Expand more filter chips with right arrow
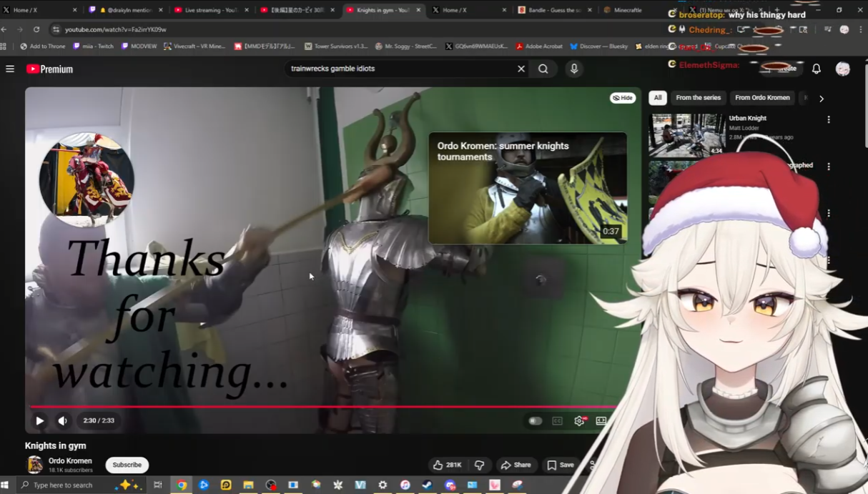This screenshot has height=494, width=868. (x=822, y=99)
